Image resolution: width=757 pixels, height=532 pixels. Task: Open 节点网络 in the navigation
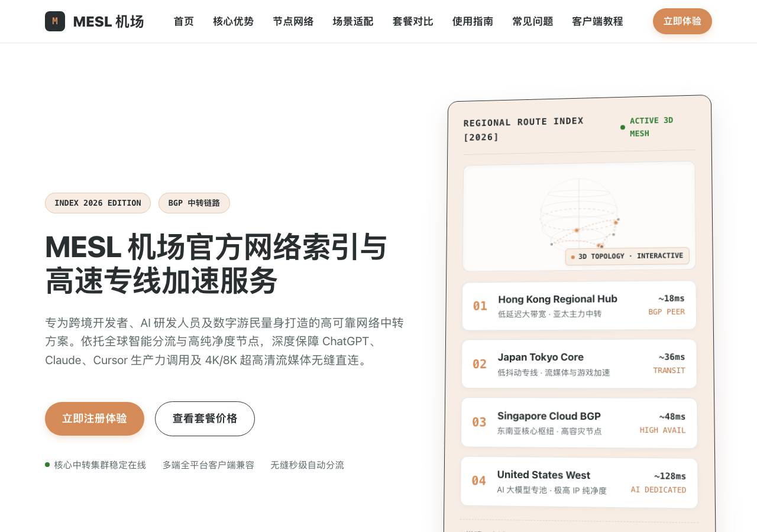tap(293, 21)
